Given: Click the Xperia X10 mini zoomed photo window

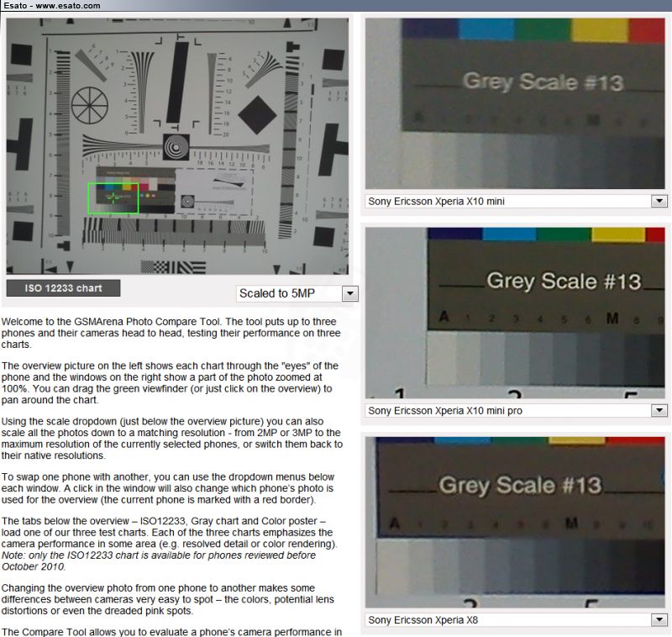Looking at the screenshot, I should [x=515, y=103].
